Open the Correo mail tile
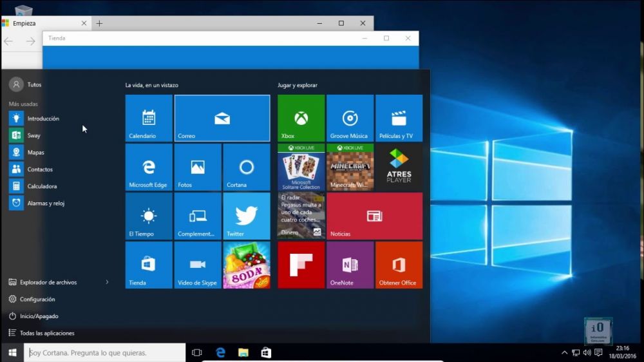 pos(222,119)
